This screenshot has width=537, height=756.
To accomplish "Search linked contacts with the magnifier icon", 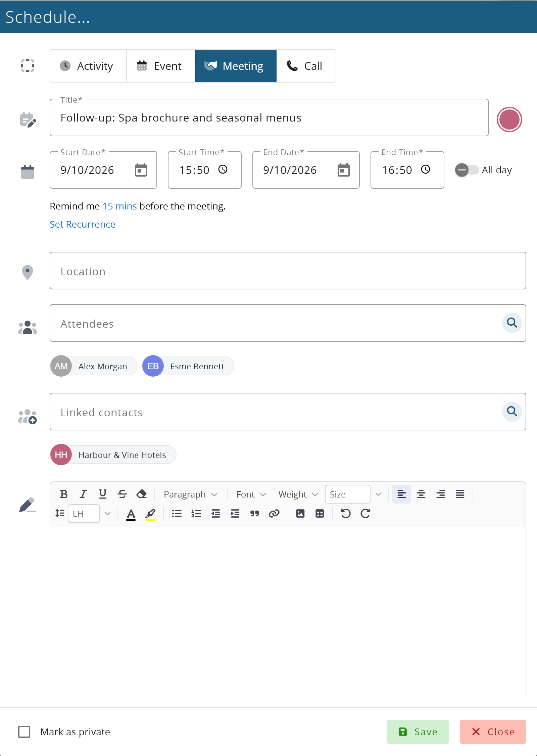I will (x=512, y=412).
